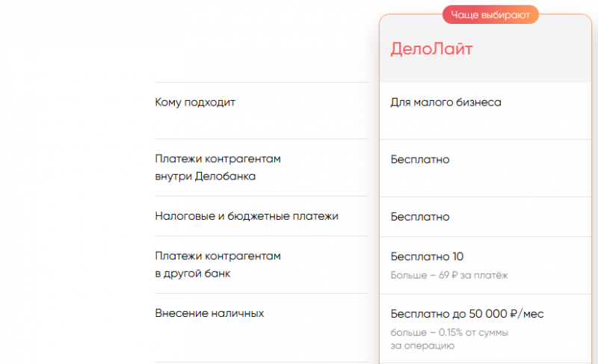
Task: Click 'Бесплатно' value for Делобанк payments
Action: pos(420,159)
